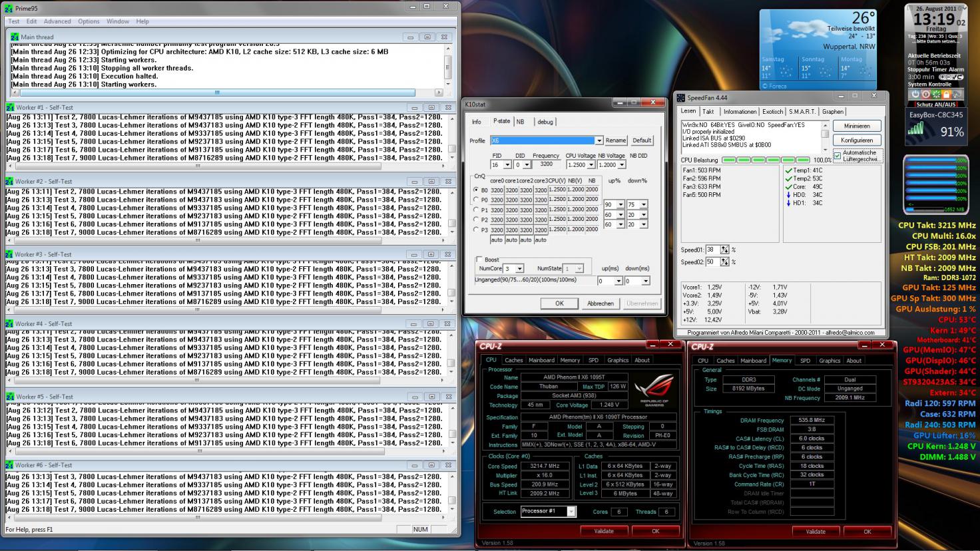Open the NB Voltage 1.2000 dropdown
This screenshot has height=551, width=980.
point(622,164)
